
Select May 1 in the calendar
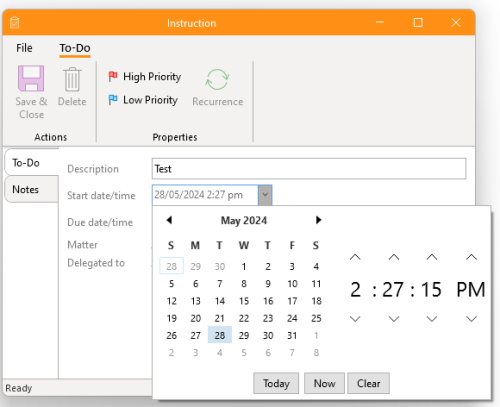click(244, 266)
